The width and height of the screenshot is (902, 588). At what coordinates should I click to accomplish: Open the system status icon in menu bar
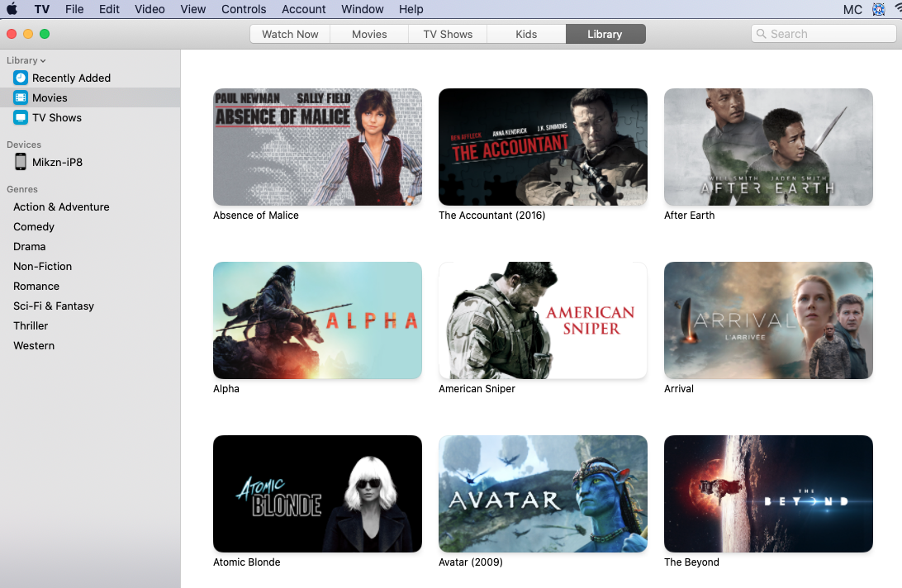[878, 9]
